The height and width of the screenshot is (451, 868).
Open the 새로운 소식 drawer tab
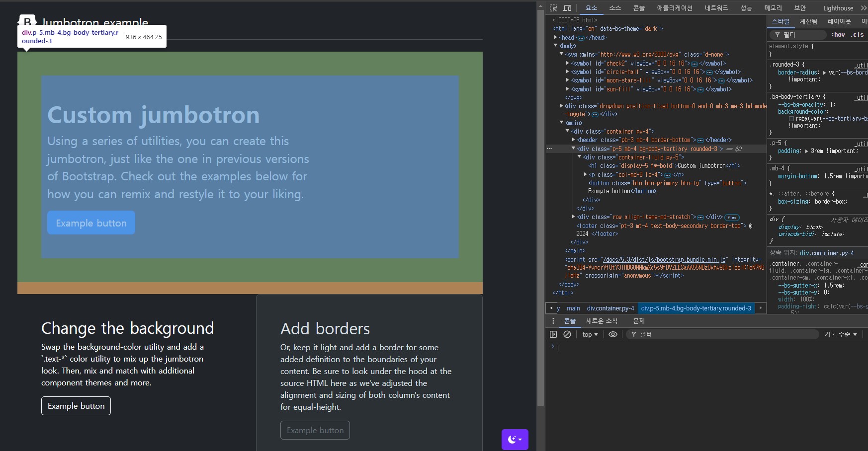[602, 321]
